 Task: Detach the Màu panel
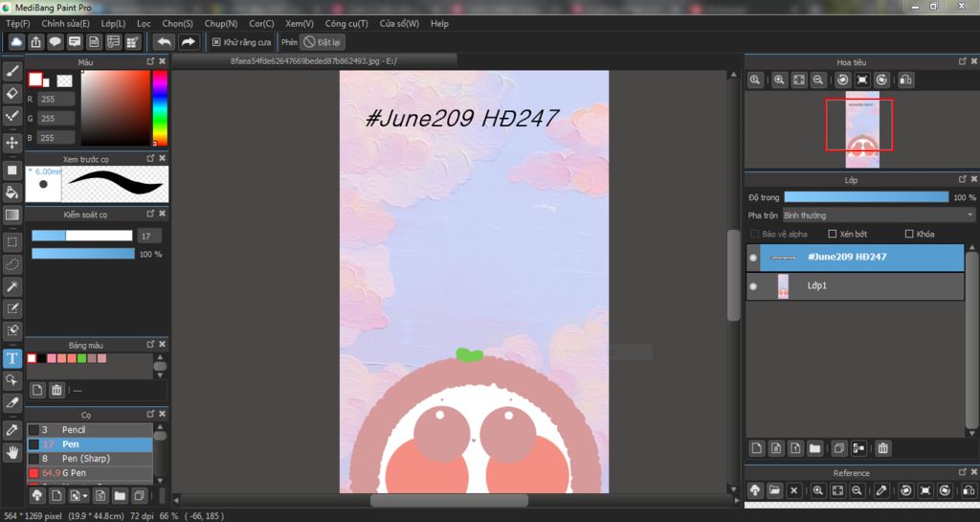pyautogui.click(x=150, y=61)
